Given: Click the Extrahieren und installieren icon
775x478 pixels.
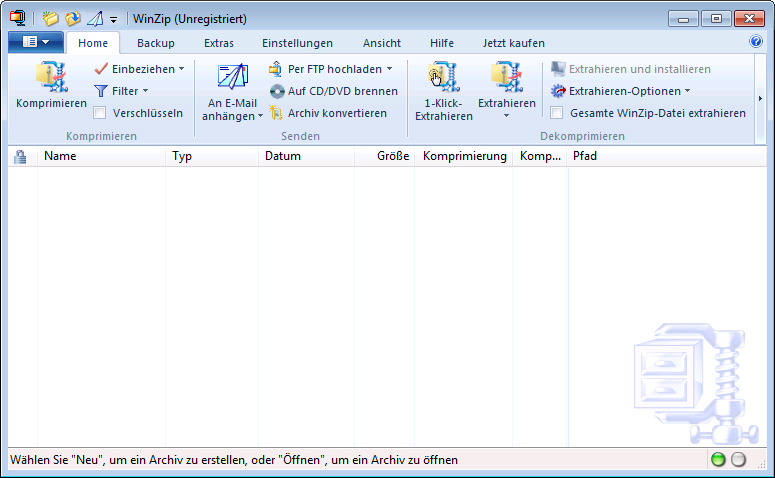Looking at the screenshot, I should coord(558,69).
